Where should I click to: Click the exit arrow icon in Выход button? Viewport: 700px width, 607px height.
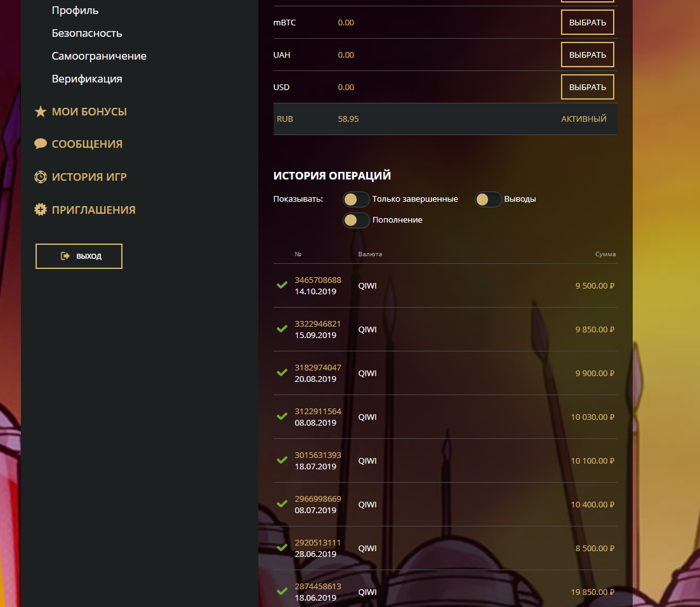pyautogui.click(x=65, y=256)
